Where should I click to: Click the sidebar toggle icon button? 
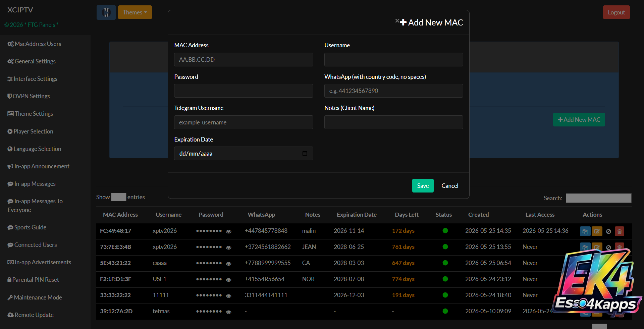[x=106, y=12]
